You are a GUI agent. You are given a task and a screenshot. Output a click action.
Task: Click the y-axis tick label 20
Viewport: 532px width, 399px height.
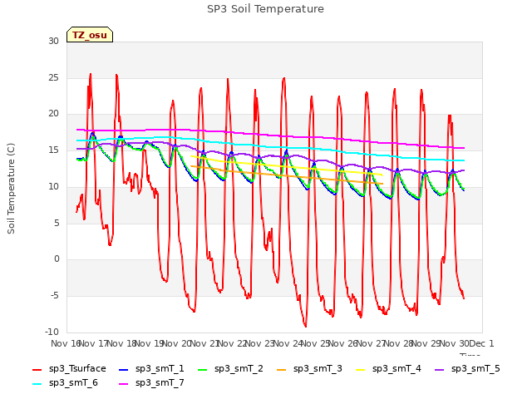tap(53, 114)
